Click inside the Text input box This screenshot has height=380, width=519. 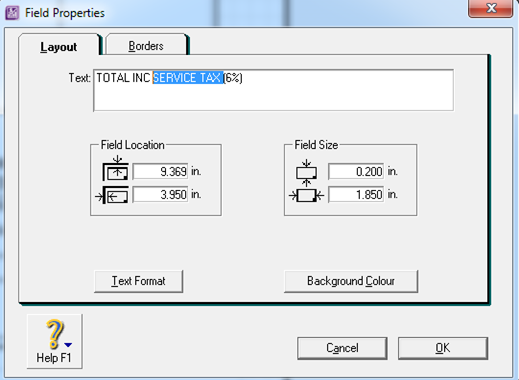(x=273, y=90)
